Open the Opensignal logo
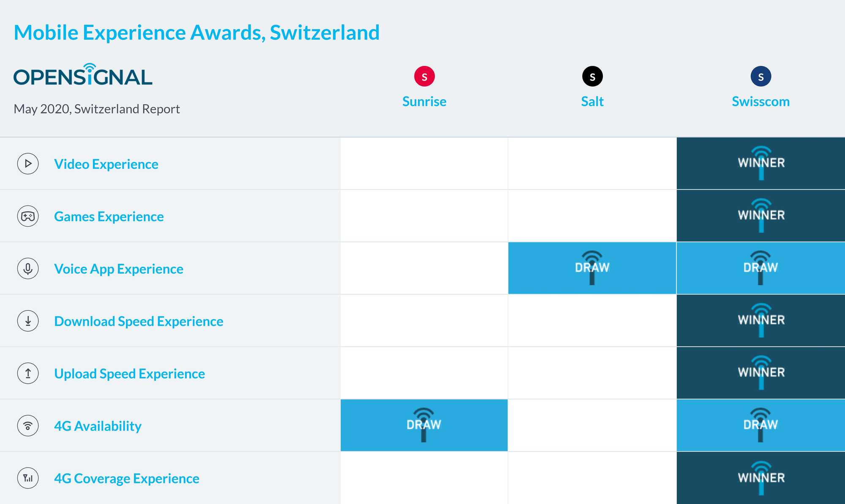 [x=83, y=75]
